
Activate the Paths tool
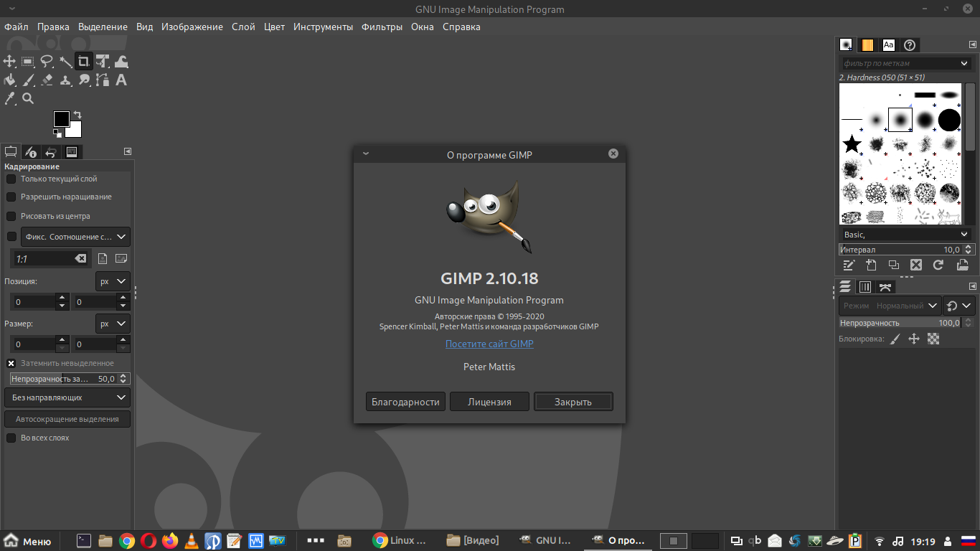[103, 80]
